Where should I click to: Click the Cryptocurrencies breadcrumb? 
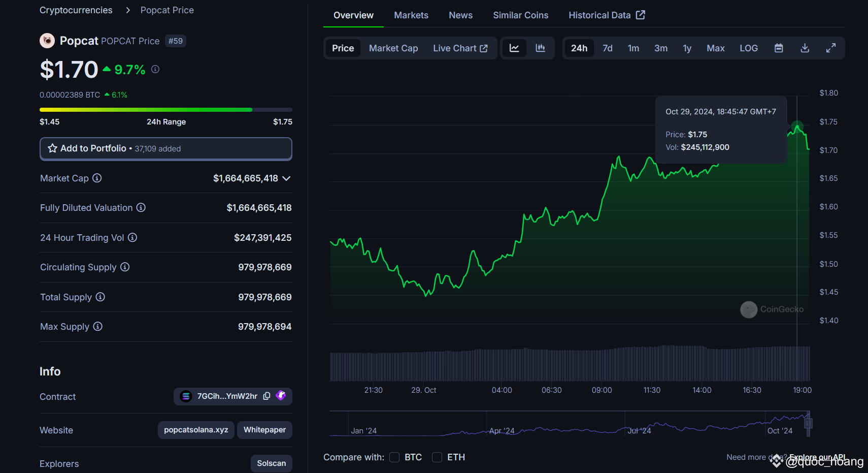pos(76,10)
